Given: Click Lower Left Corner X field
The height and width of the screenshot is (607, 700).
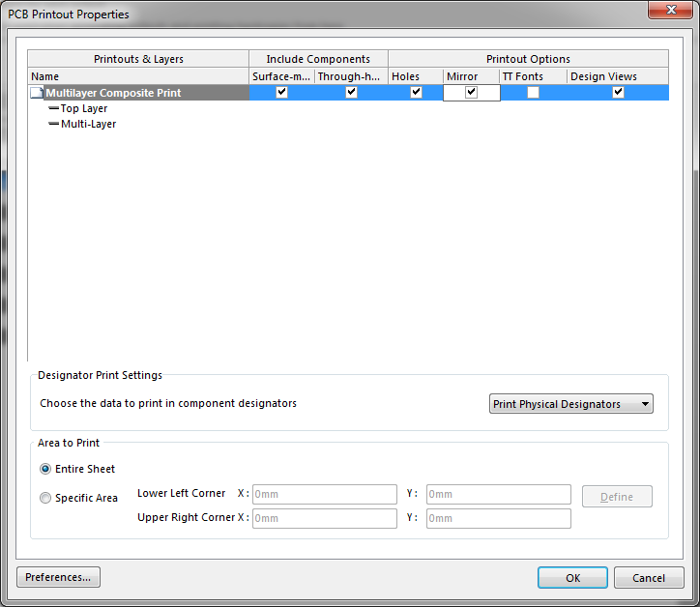Looking at the screenshot, I should click(325, 495).
